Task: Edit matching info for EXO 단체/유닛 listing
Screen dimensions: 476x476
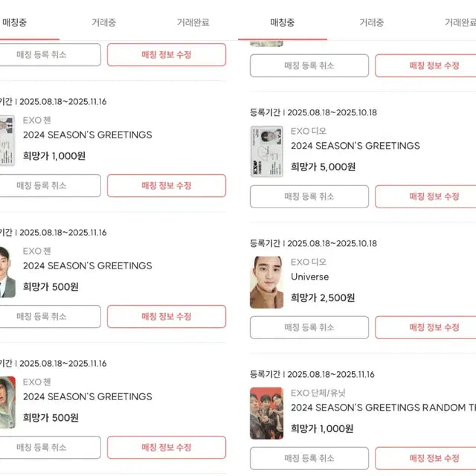Action: tap(425, 458)
